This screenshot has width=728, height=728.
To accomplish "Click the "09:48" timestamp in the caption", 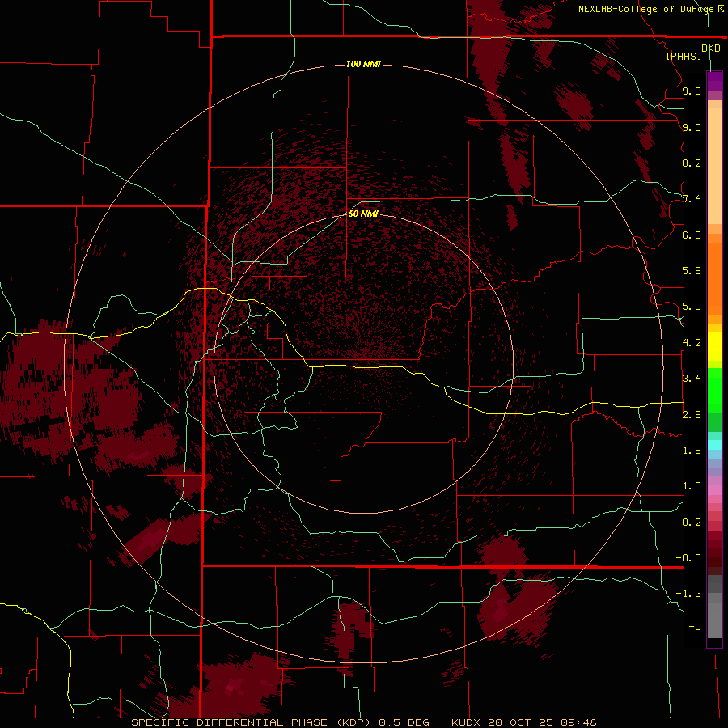I will (578, 722).
